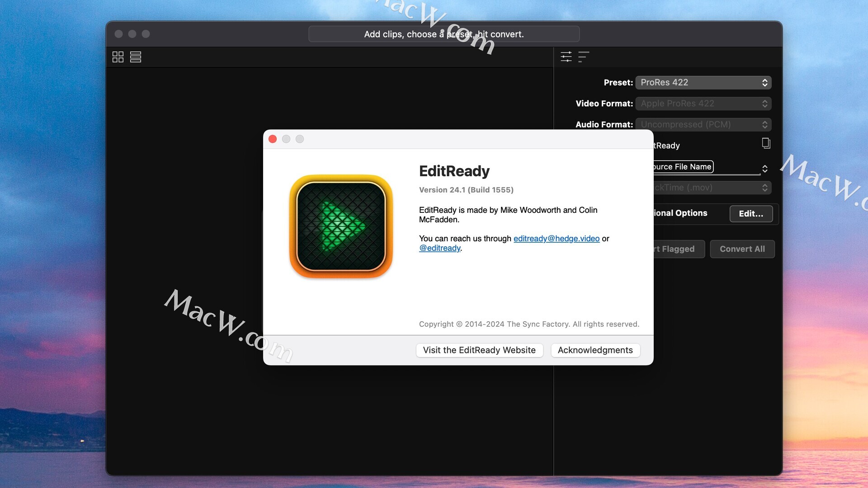
Task: Click the Convert Flagged button
Action: pyautogui.click(x=679, y=249)
